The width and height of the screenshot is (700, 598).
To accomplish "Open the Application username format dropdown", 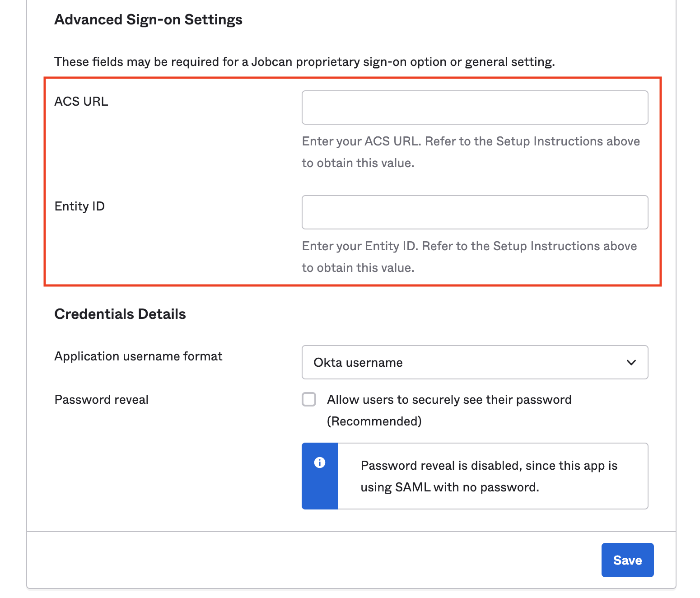I will click(x=475, y=362).
